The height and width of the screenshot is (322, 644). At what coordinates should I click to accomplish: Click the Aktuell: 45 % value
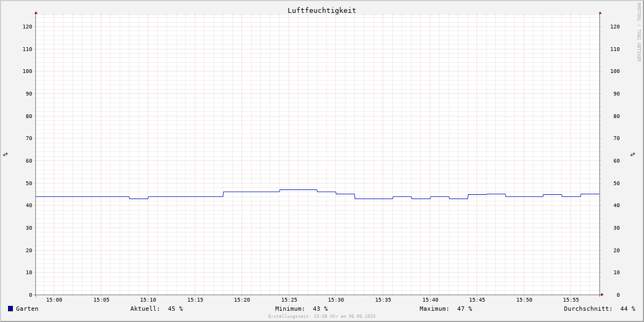(157, 309)
